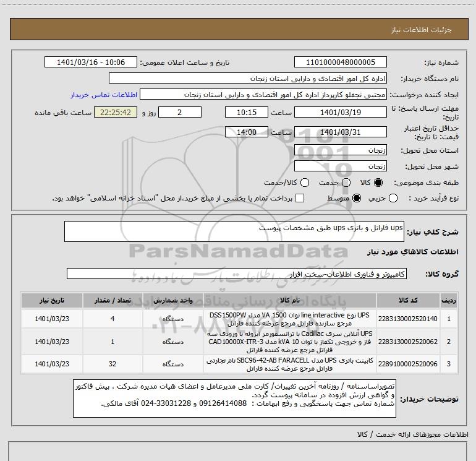Click the need date in row 2
This screenshot has height=461, width=476.
click(x=52, y=342)
